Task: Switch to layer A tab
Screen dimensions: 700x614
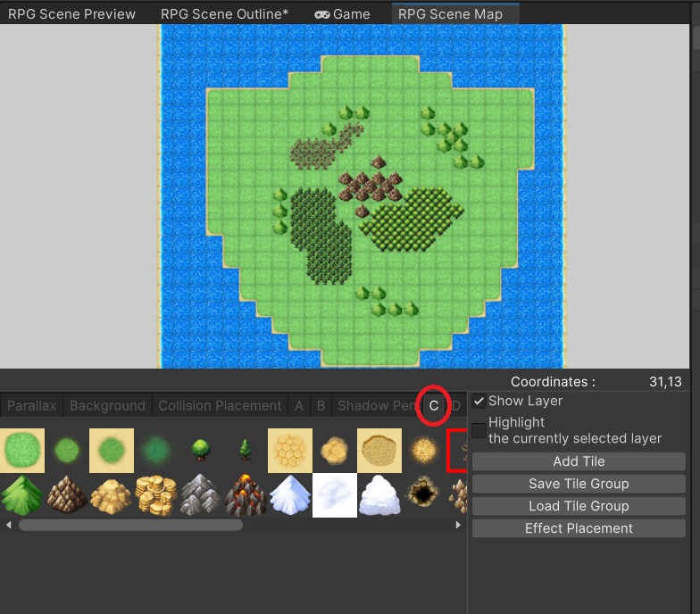Action: 299,405
